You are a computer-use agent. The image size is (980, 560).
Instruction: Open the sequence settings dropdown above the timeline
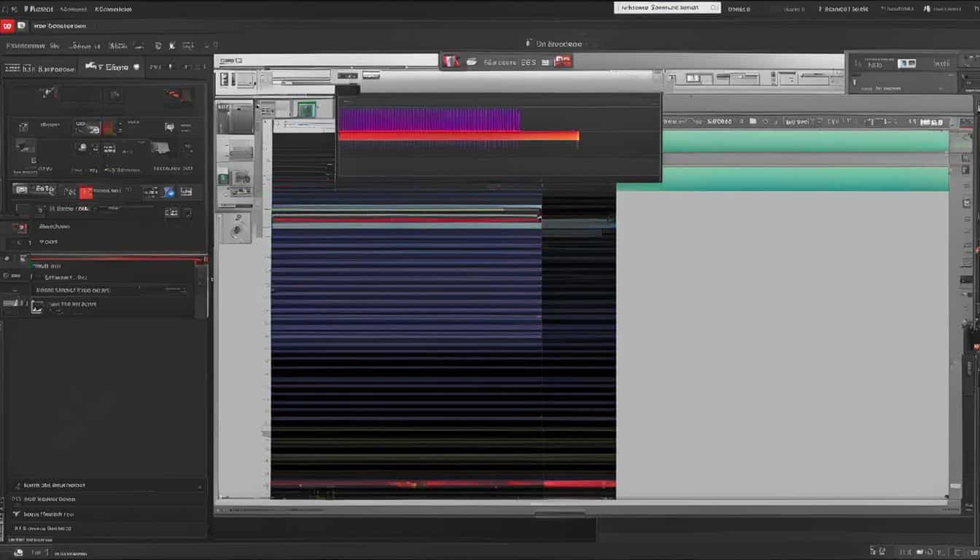point(685,121)
